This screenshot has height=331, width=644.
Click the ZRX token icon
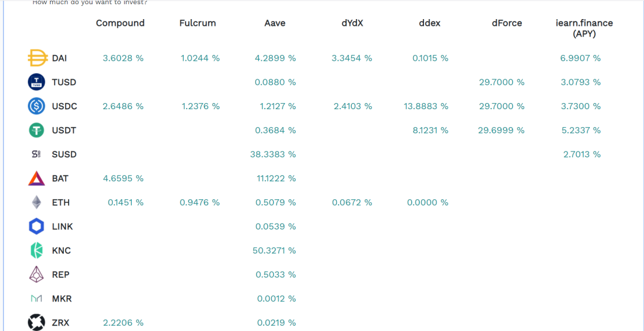(36, 323)
